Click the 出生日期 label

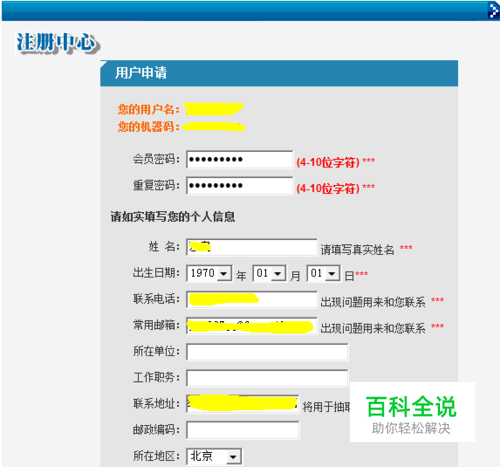[156, 273]
